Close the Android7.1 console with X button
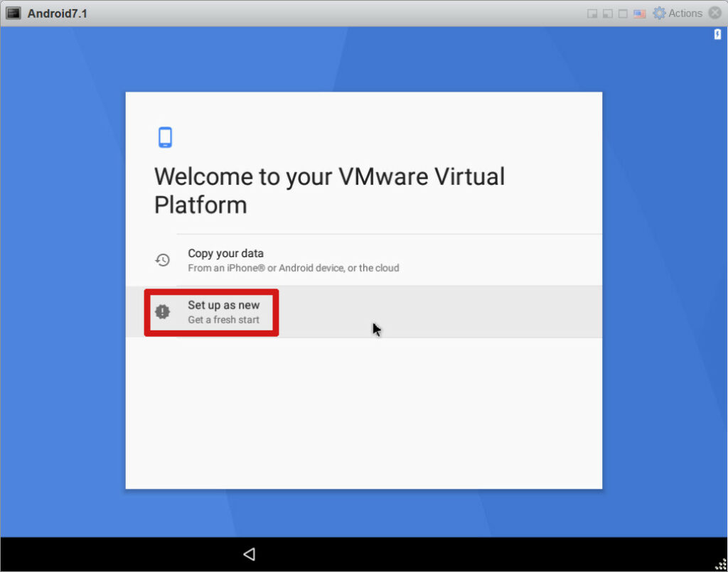728x572 pixels. coord(715,13)
